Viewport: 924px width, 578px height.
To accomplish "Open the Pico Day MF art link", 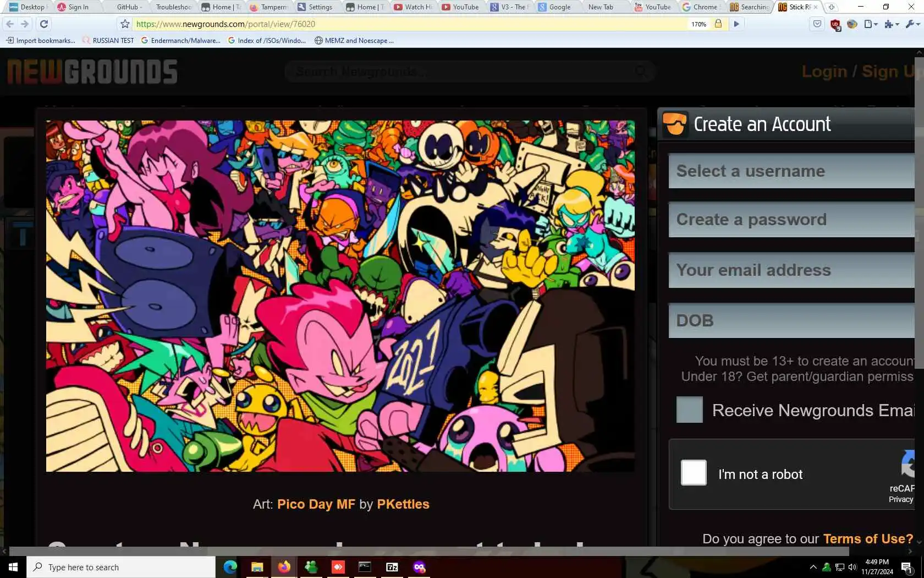I will tap(316, 504).
